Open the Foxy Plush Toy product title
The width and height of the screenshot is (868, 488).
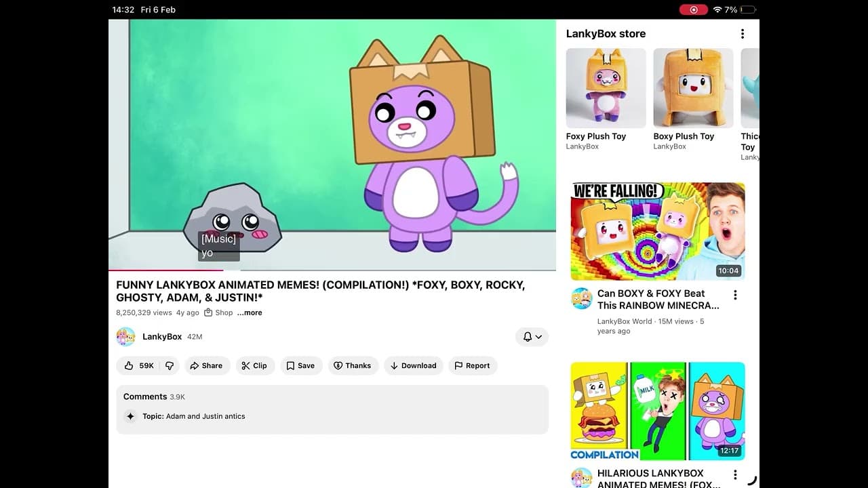596,136
